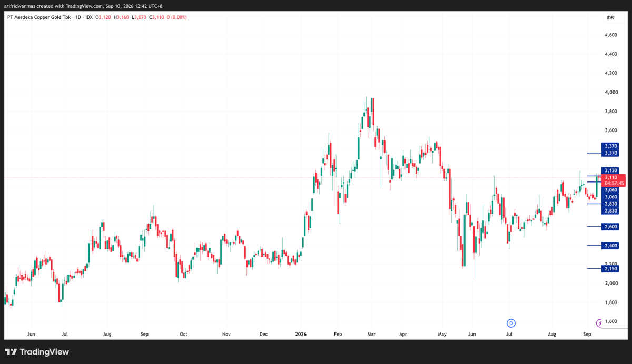
Task: Click the low value L3,070 in the legend
Action: tap(140, 17)
